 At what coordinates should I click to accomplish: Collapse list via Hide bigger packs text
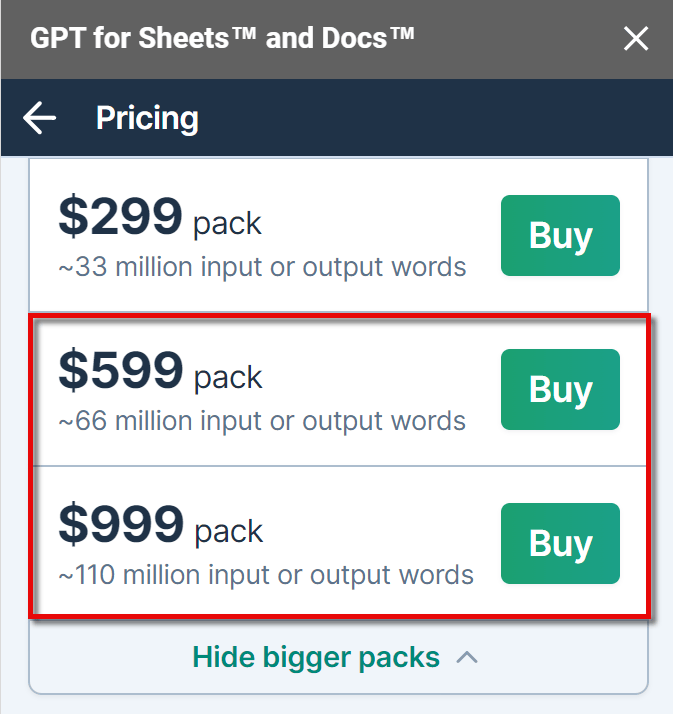316,658
